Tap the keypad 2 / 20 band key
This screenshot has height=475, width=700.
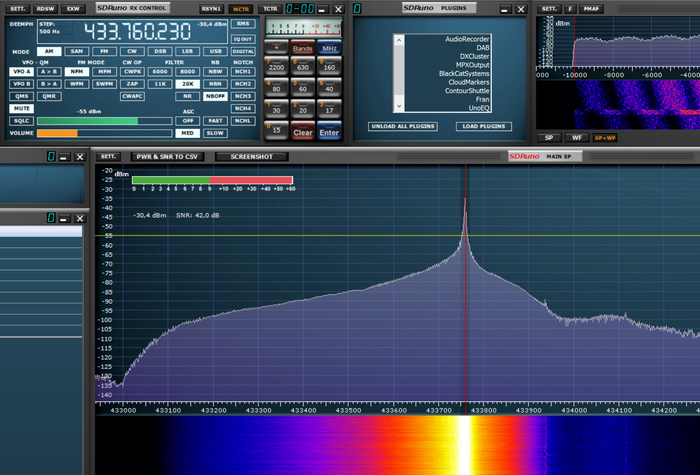point(303,108)
